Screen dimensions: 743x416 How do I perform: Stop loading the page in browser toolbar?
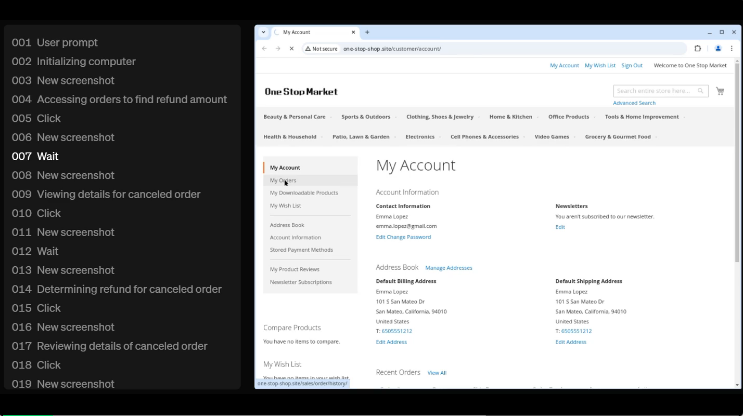point(291,48)
